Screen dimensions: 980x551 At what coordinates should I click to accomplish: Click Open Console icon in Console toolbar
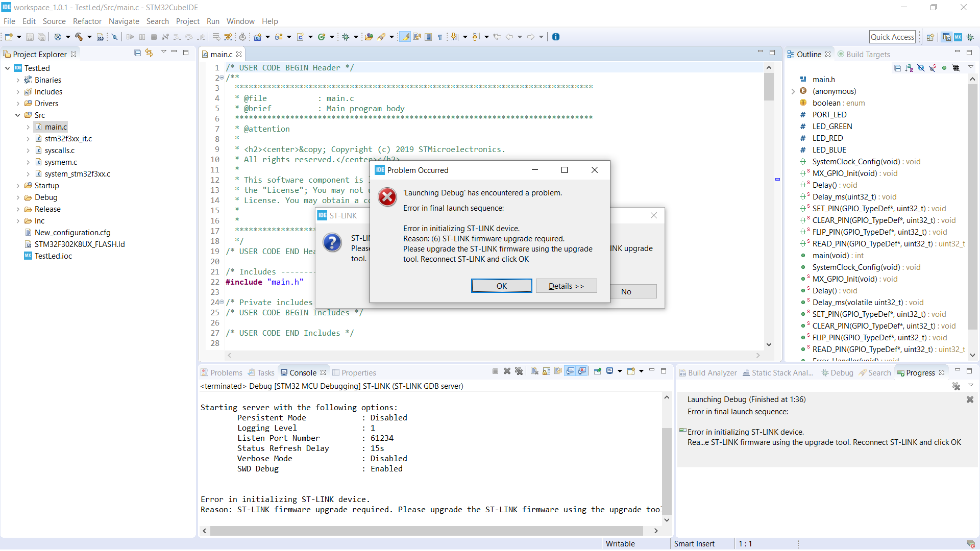[631, 371]
